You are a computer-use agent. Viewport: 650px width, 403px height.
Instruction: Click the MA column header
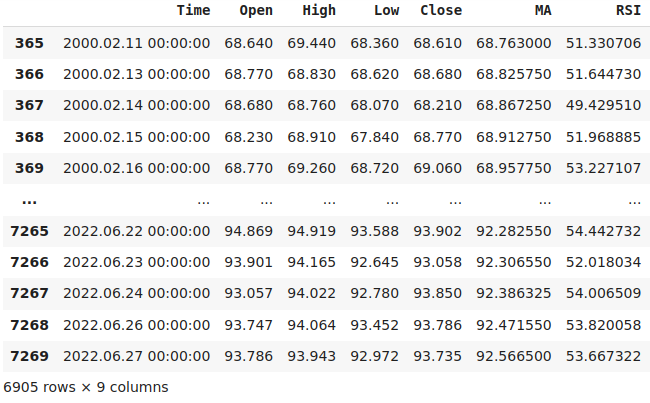(x=543, y=10)
